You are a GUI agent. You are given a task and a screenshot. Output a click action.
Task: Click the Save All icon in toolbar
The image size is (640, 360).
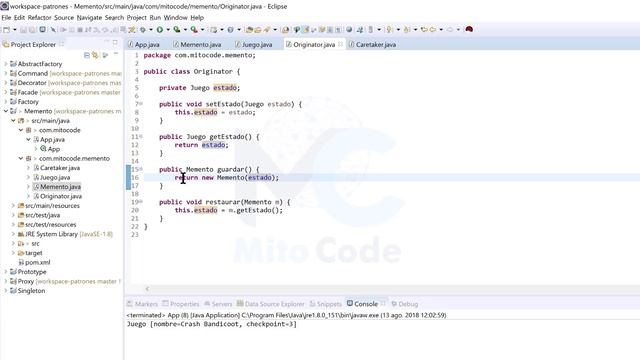[x=32, y=29]
